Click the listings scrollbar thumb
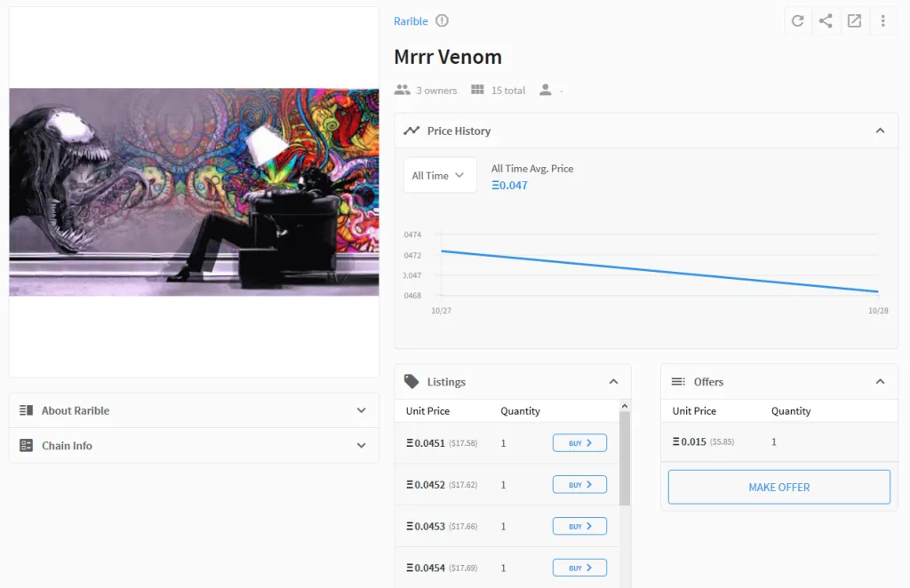Image resolution: width=910 pixels, height=588 pixels. tap(625, 458)
